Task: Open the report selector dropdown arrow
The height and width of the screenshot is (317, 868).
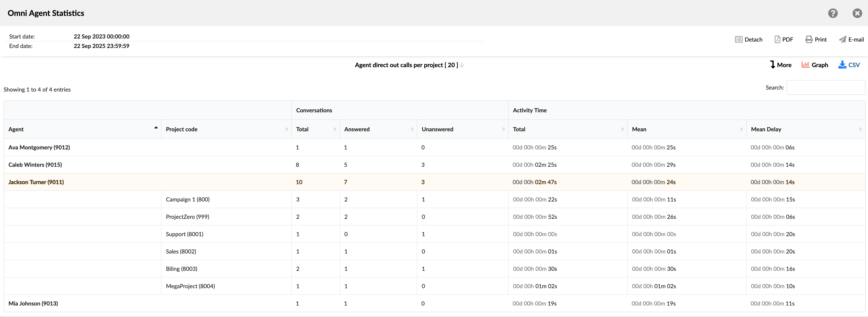Action: click(462, 65)
